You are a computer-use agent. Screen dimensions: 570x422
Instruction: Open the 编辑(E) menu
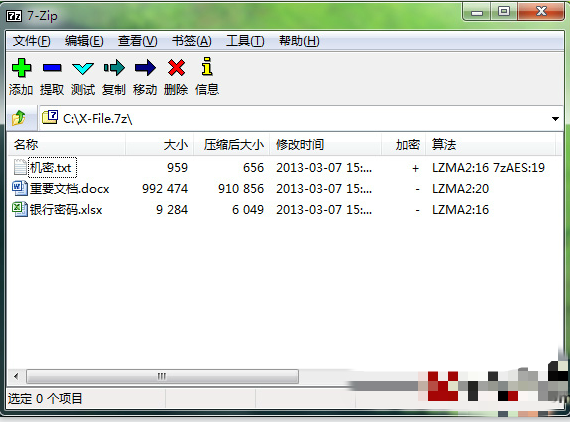(84, 41)
